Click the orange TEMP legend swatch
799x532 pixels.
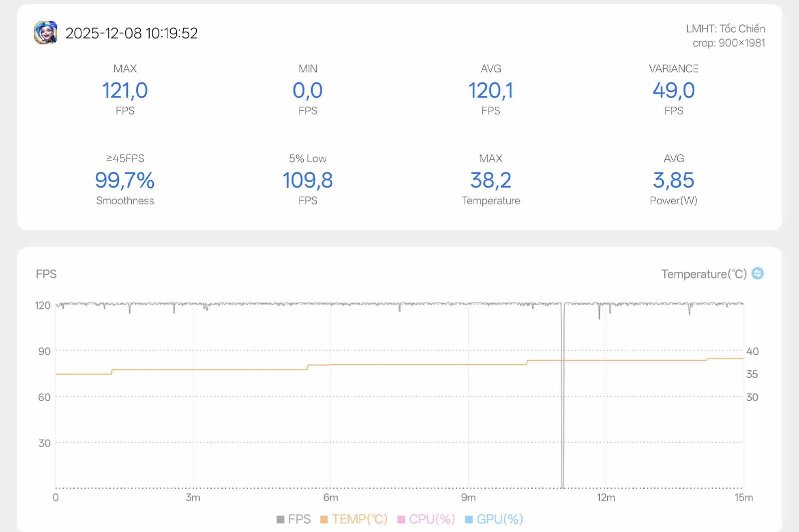pos(324,520)
